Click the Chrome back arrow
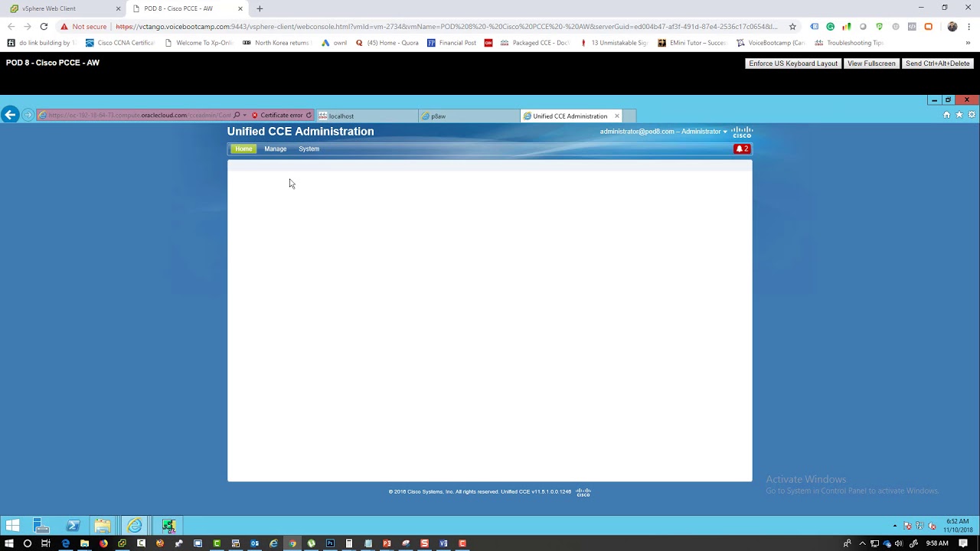The height and width of the screenshot is (551, 980). (x=11, y=26)
